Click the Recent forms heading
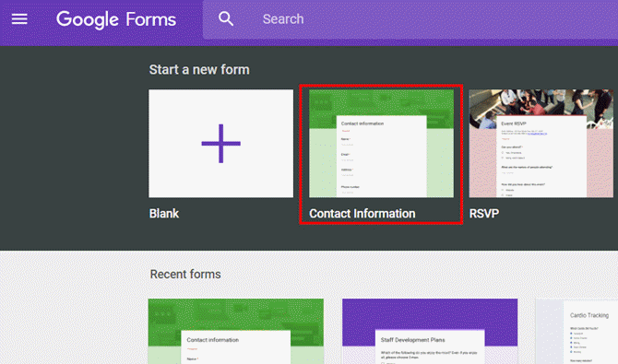 pyautogui.click(x=185, y=275)
